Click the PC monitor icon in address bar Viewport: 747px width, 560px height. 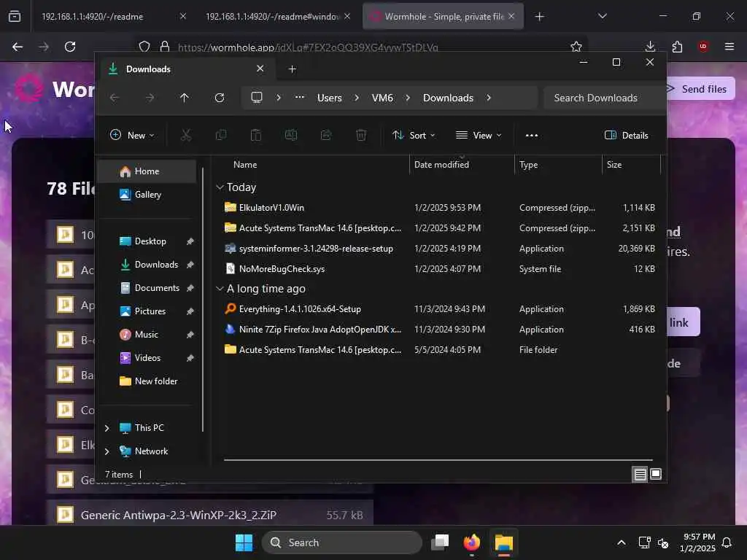click(x=257, y=98)
